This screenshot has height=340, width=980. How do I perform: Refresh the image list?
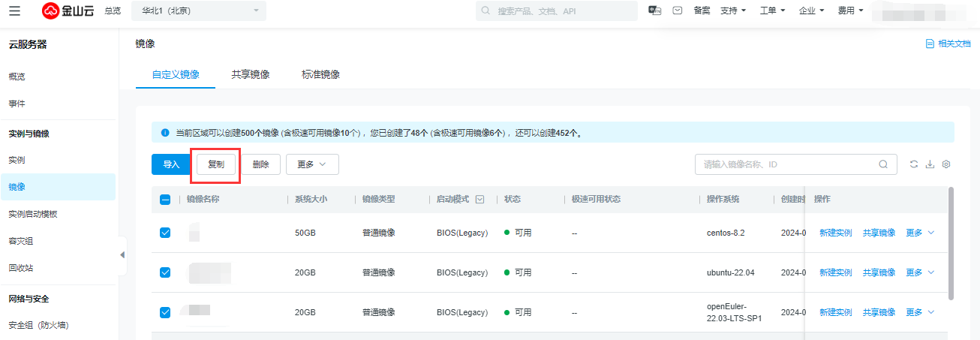click(x=913, y=164)
